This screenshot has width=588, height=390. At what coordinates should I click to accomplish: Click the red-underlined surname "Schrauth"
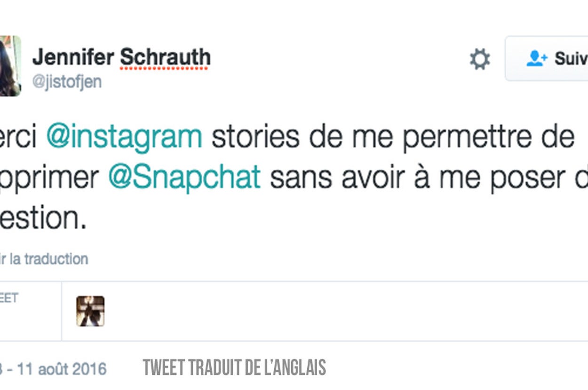click(165, 58)
